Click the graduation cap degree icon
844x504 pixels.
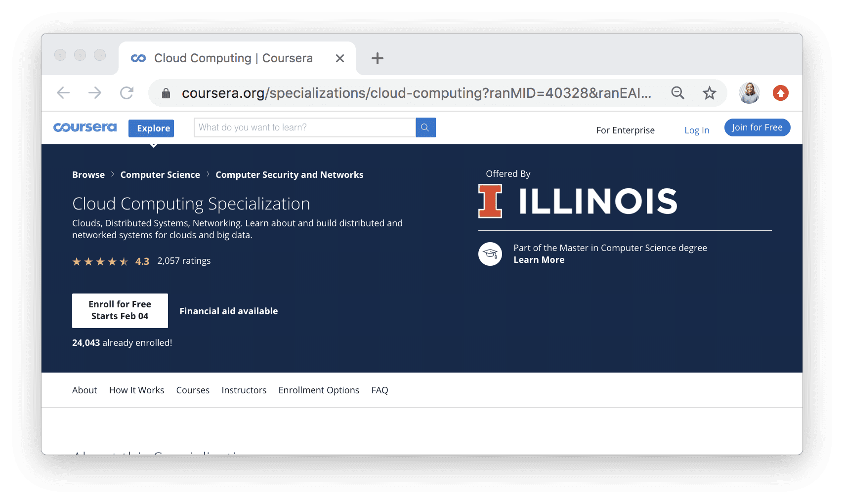pyautogui.click(x=490, y=254)
